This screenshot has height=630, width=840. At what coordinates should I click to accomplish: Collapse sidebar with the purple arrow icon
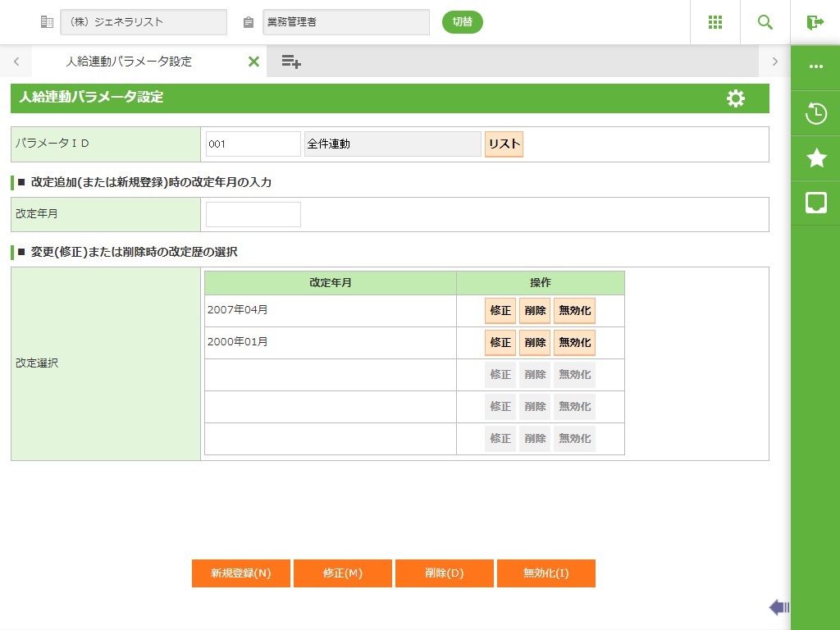click(x=778, y=607)
